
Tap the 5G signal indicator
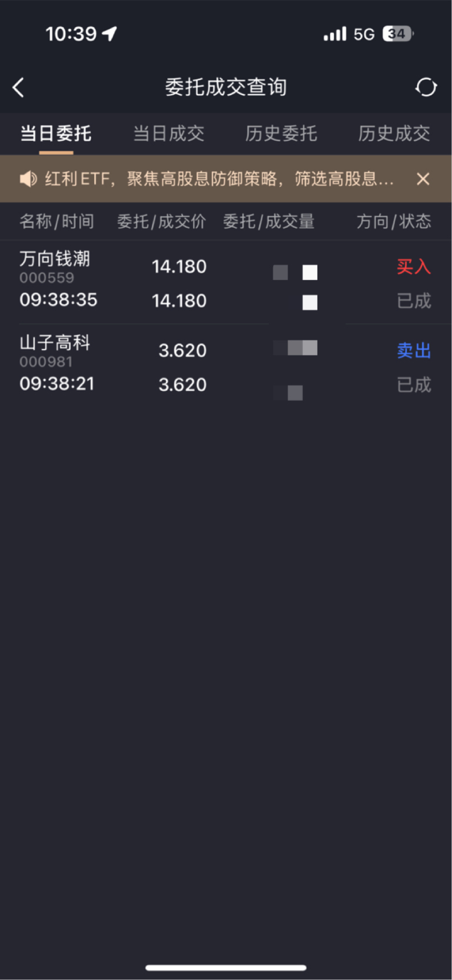point(364,35)
